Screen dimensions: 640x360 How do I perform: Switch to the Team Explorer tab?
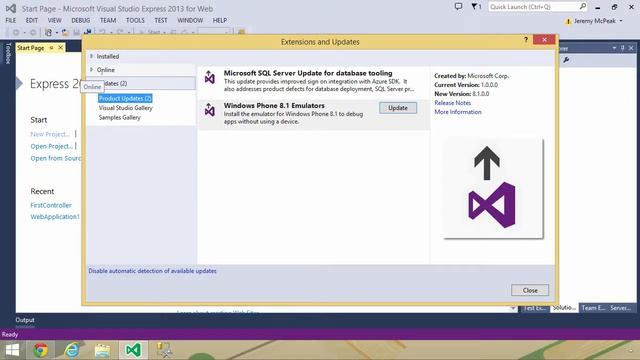pos(593,308)
